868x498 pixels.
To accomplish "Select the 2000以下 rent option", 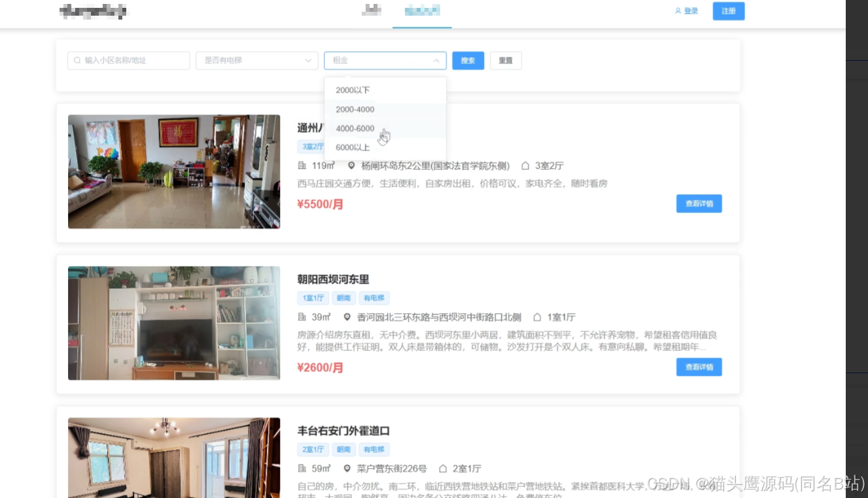I will pyautogui.click(x=385, y=90).
